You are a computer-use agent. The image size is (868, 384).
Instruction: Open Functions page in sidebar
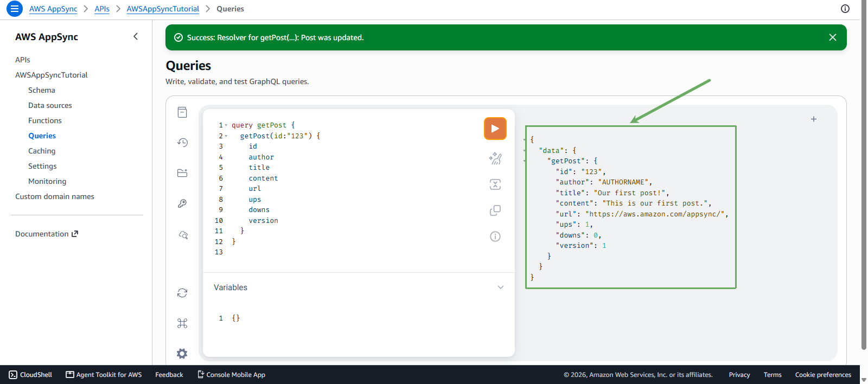pos(45,120)
